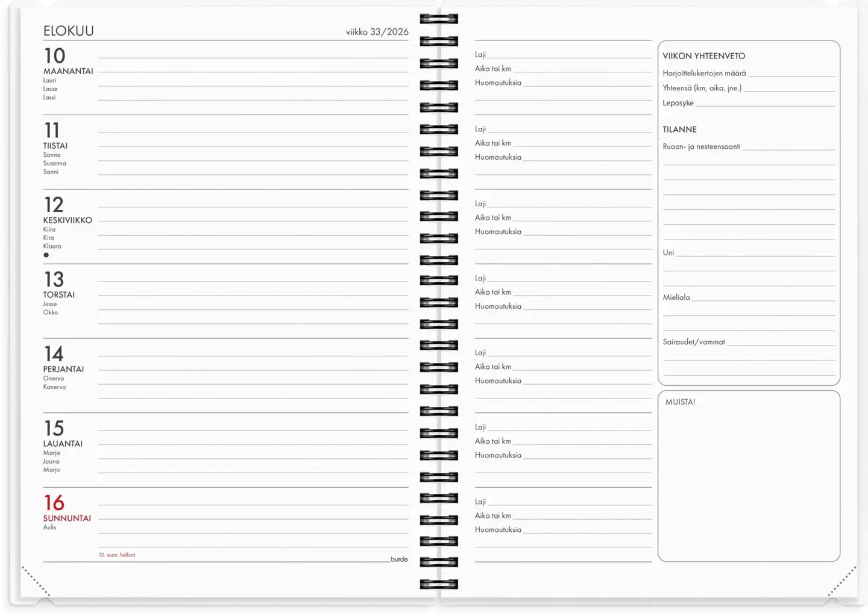Click the Ruoan- ja nesteensaanti line

787,147
